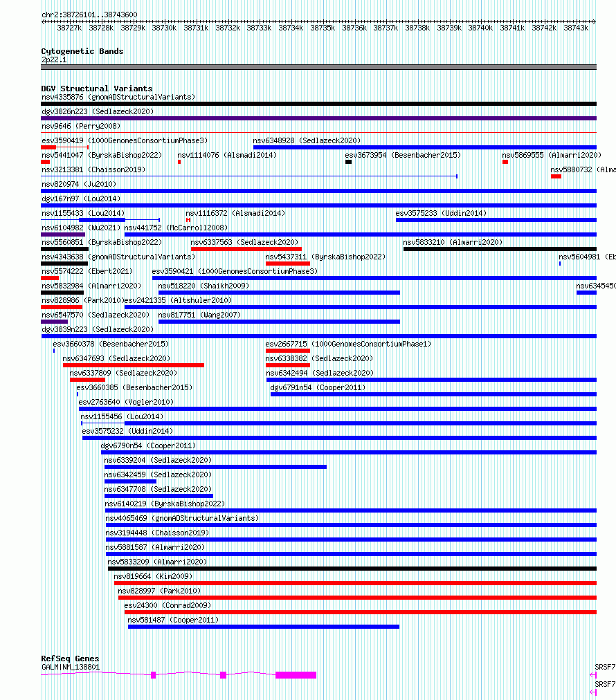Click the esv3673954 Besenbacher2015 label
The width and height of the screenshot is (616, 700).
403,155
